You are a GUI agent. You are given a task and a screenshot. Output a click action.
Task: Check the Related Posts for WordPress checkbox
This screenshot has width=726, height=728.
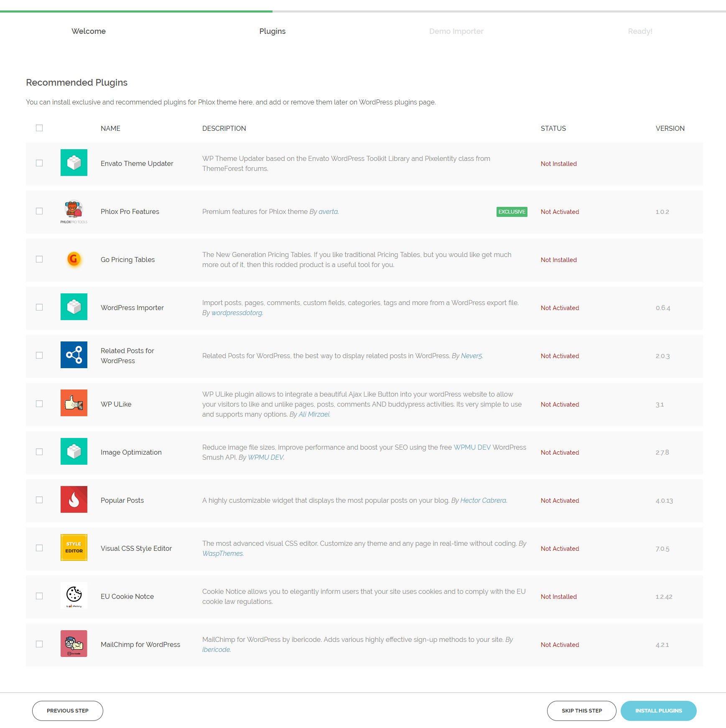pyautogui.click(x=39, y=355)
